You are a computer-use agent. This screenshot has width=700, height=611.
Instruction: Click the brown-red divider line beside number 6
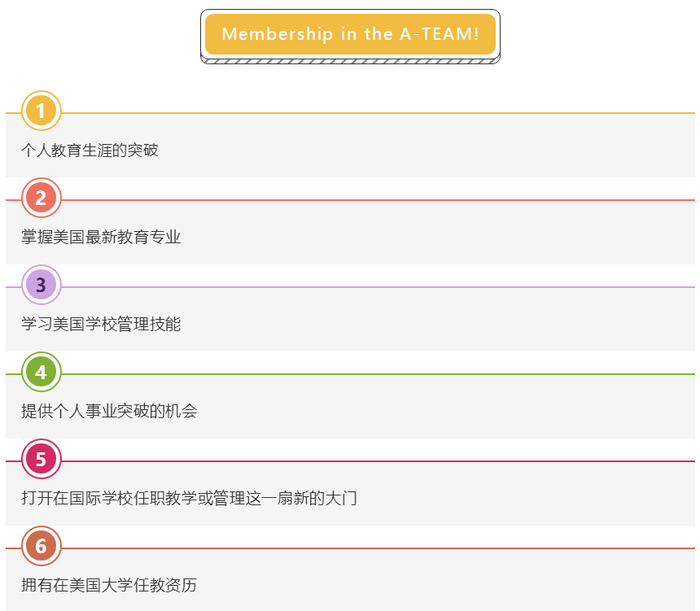pos(374,548)
